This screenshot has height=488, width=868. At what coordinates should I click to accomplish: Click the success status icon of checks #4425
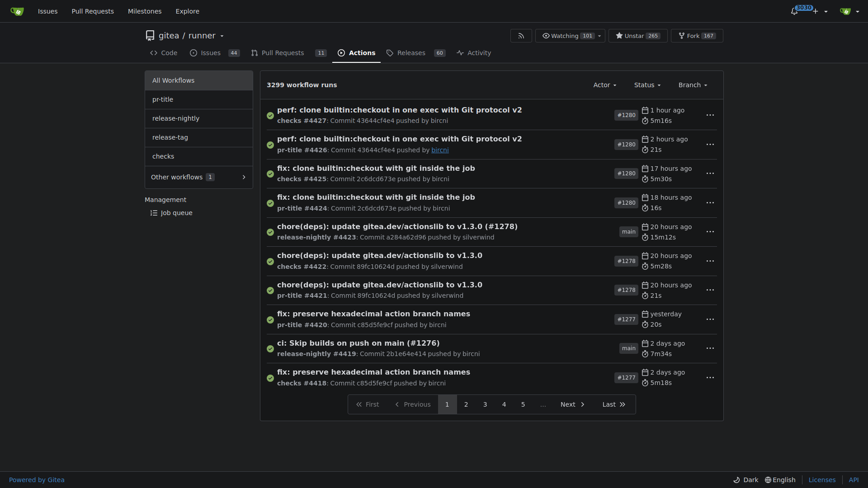point(270,174)
